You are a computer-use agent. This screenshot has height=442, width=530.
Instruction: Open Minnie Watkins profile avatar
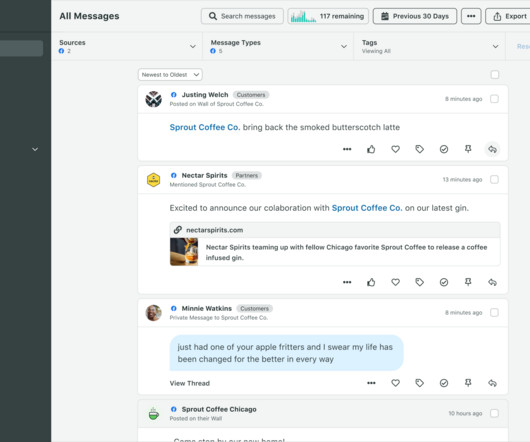(153, 313)
